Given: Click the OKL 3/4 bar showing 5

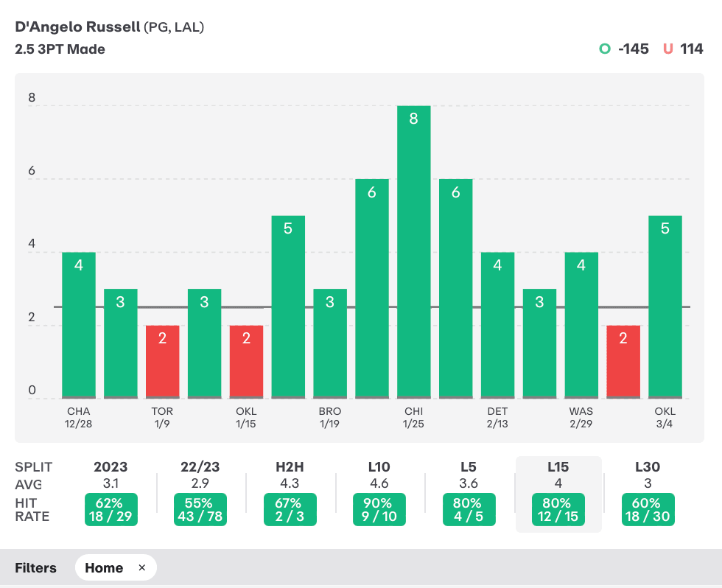Looking at the screenshot, I should (665, 307).
